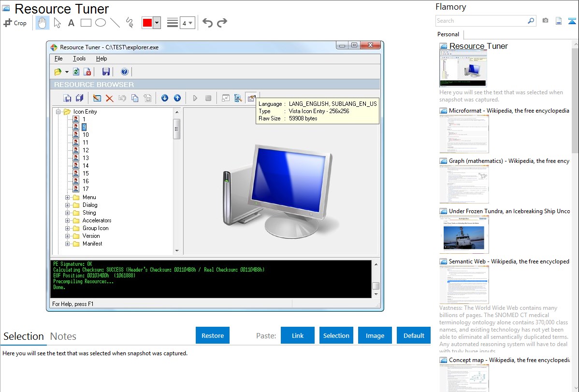The height and width of the screenshot is (392, 579).
Task: Select the Crop tool
Action: pyautogui.click(x=15, y=23)
